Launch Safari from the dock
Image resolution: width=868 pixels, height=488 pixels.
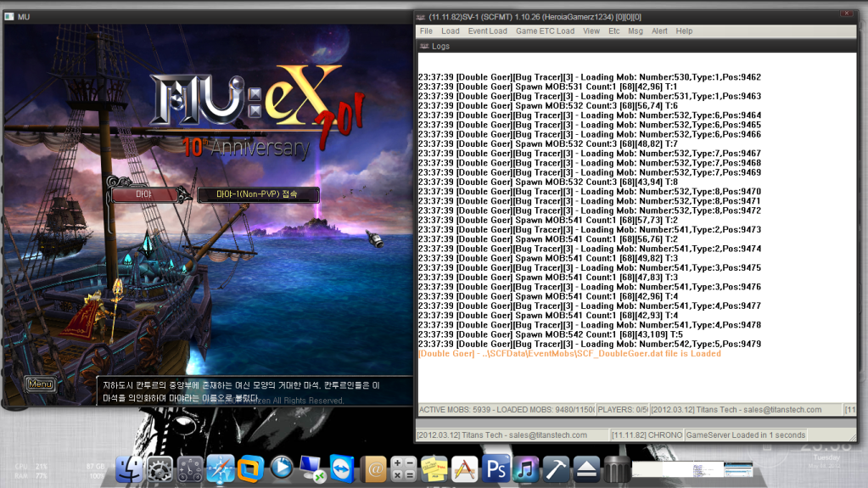220,468
